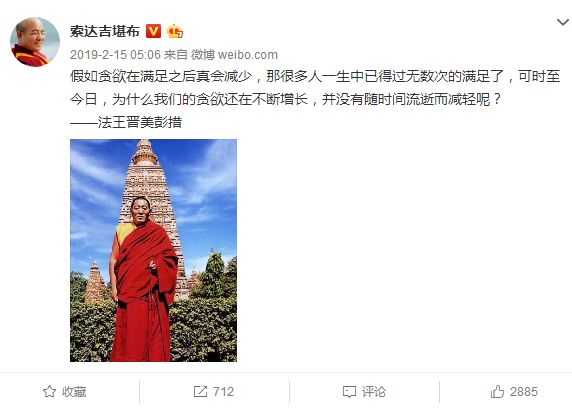The image size is (572, 410).
Task: Enlarge the monk and pagoda photo
Action: (x=154, y=251)
